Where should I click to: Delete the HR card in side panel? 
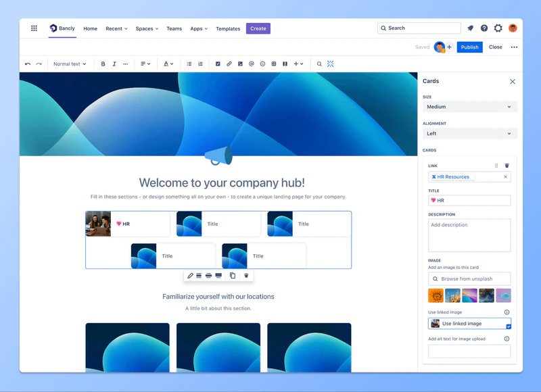click(x=507, y=166)
